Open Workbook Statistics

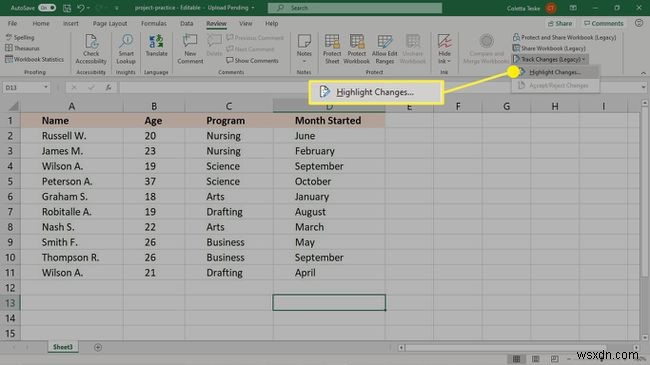[x=34, y=59]
